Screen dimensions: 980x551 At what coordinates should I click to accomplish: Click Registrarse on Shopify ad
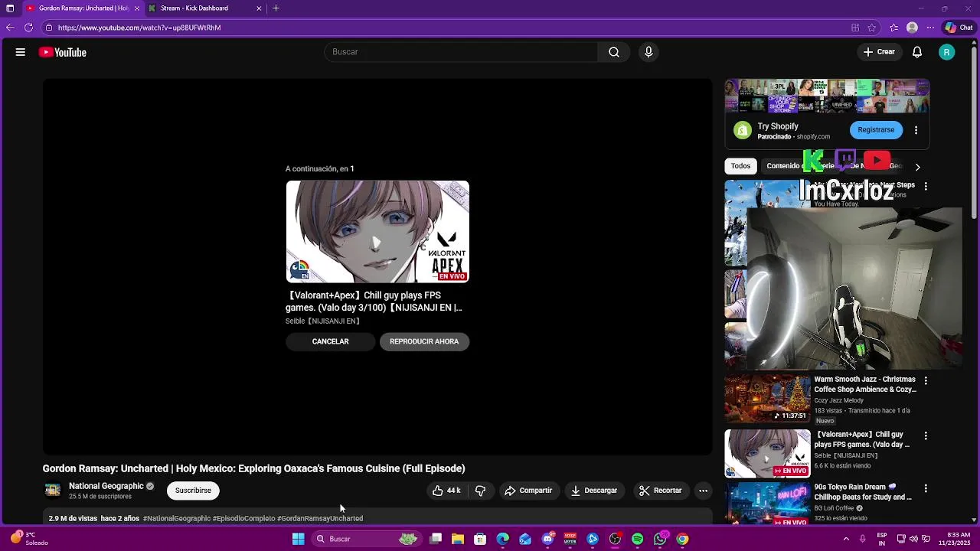click(876, 130)
